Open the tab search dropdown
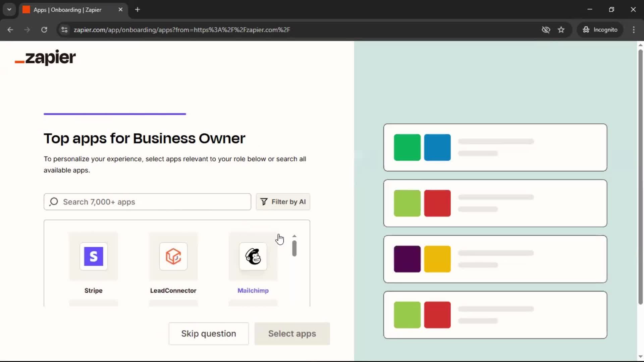This screenshot has width=644, height=362. [9, 10]
